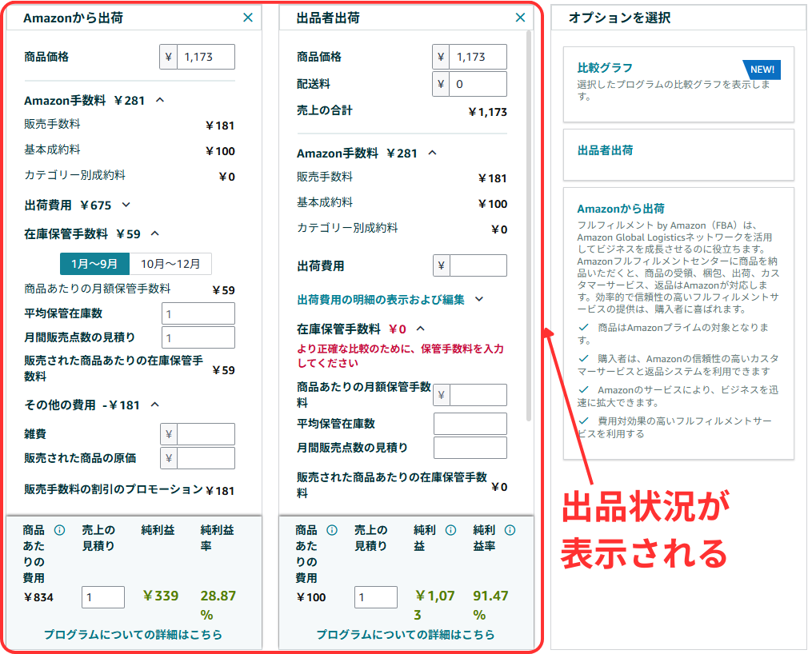
Task: Click 商品あたりの費用 value ¥100
Action: click(x=311, y=597)
